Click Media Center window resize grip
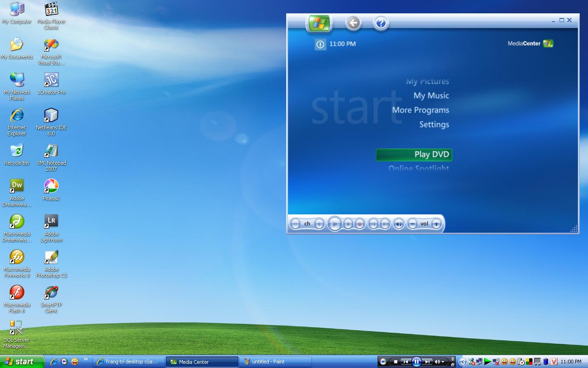Viewport: 588px width, 368px height. 574,229
